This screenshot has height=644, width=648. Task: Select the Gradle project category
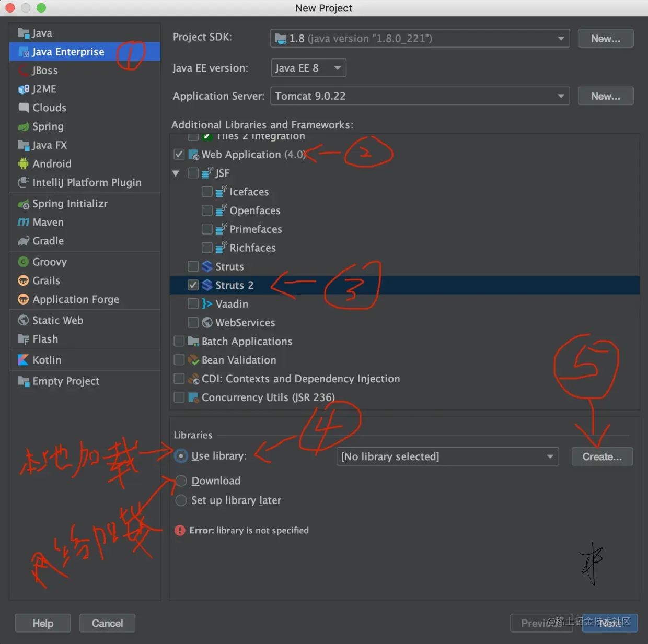85,241
